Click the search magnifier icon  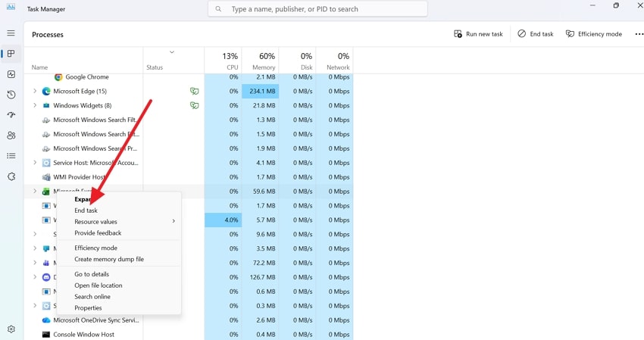(x=218, y=8)
